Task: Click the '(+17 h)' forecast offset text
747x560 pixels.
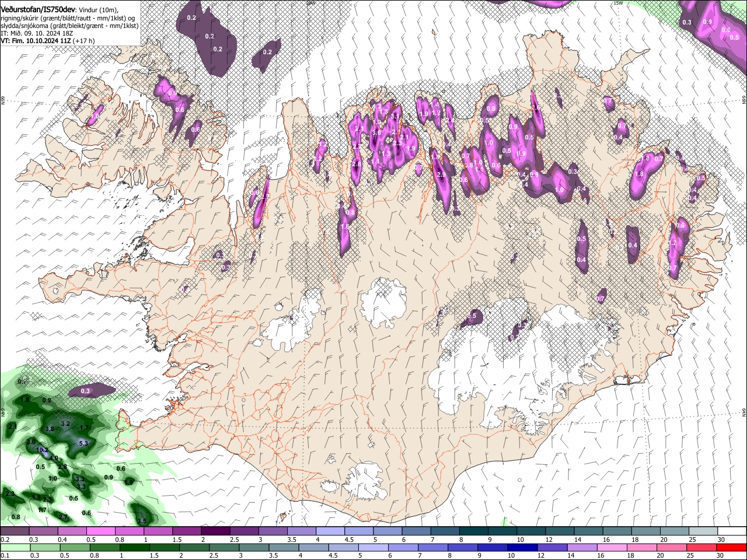Action: [84, 41]
